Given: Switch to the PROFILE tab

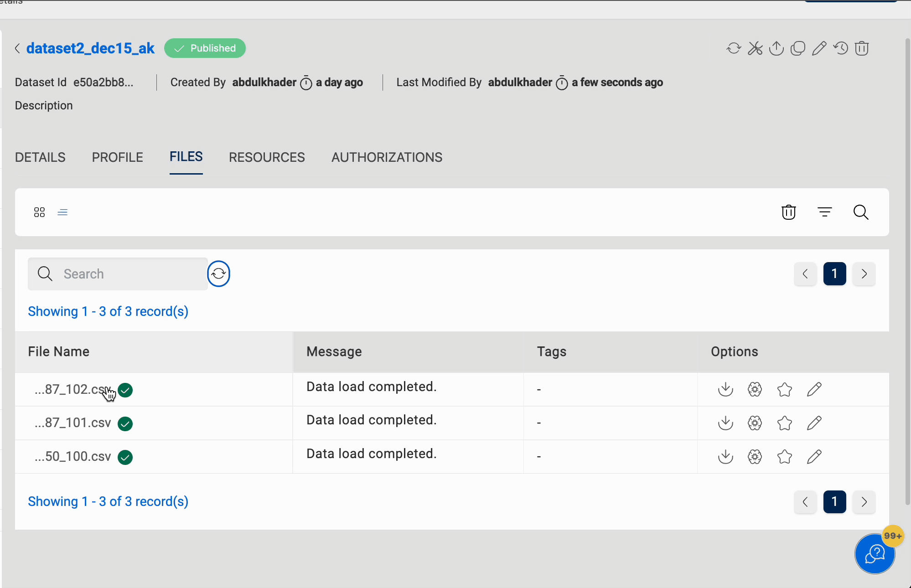Looking at the screenshot, I should [x=118, y=157].
